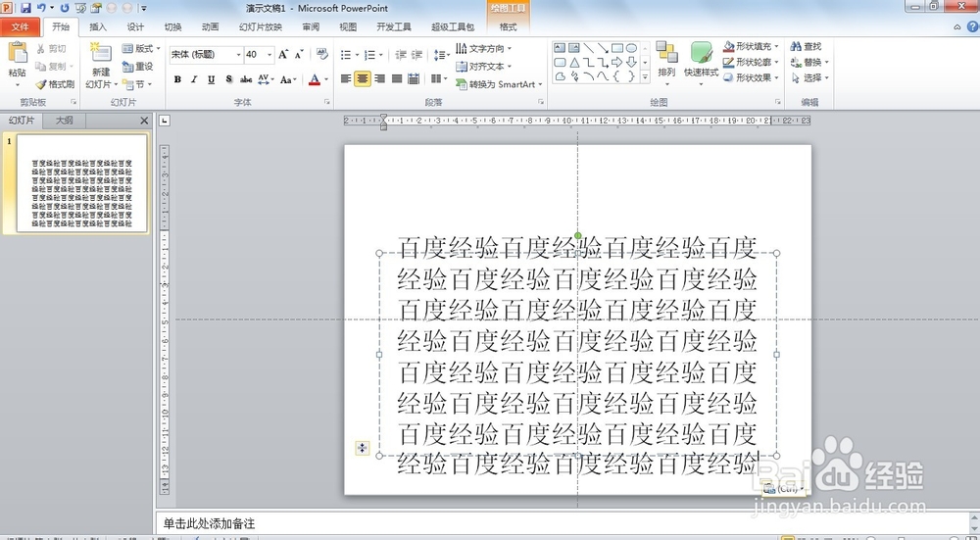Open the File (文件) menu tab
The width and height of the screenshot is (980, 540).
pyautogui.click(x=20, y=26)
